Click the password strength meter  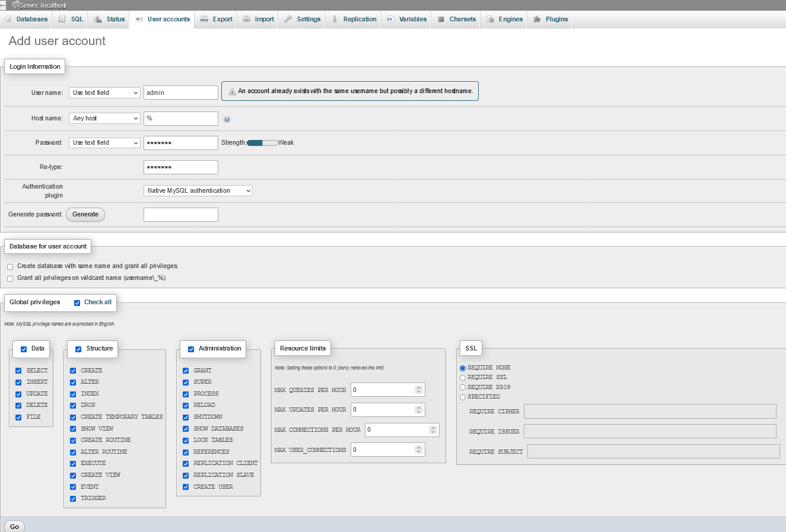tap(262, 143)
